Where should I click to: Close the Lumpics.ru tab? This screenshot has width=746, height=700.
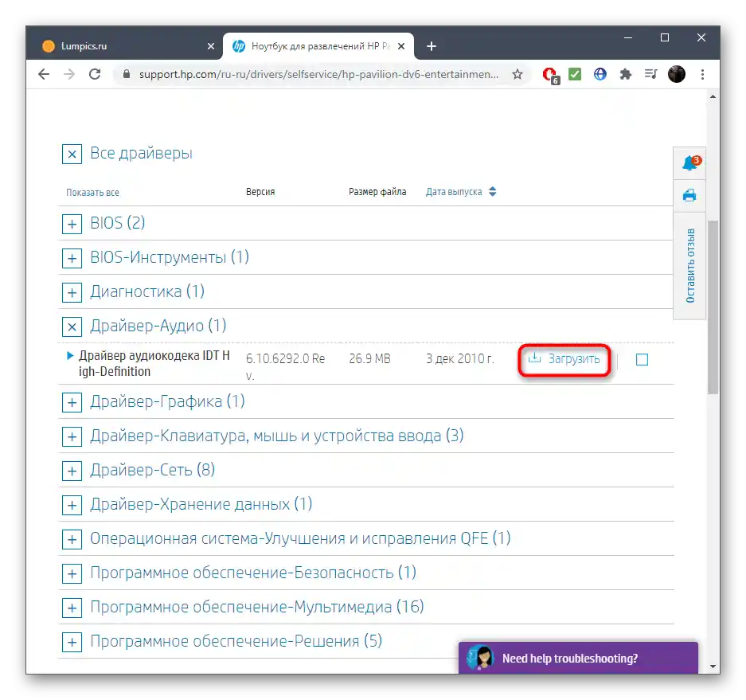[x=211, y=46]
